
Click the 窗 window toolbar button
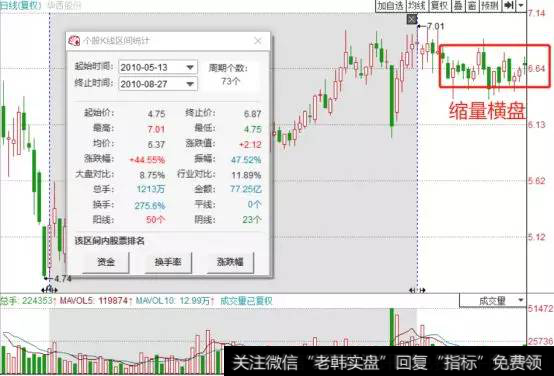tap(472, 5)
